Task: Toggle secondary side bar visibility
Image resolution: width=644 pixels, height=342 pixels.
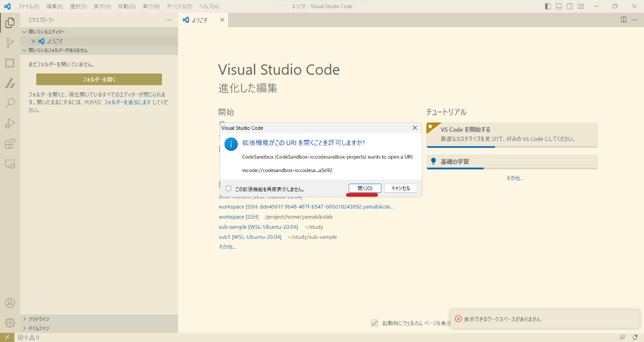Action: (570, 6)
